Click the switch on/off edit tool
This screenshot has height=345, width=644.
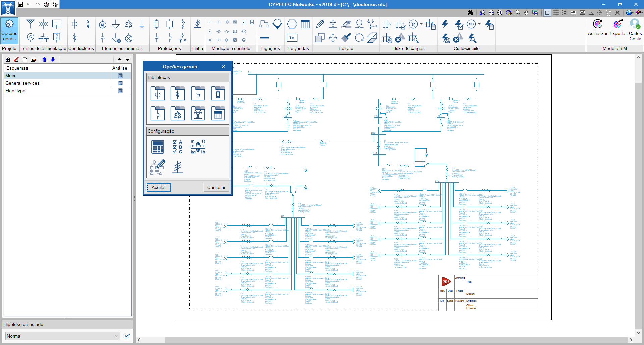pos(372,24)
